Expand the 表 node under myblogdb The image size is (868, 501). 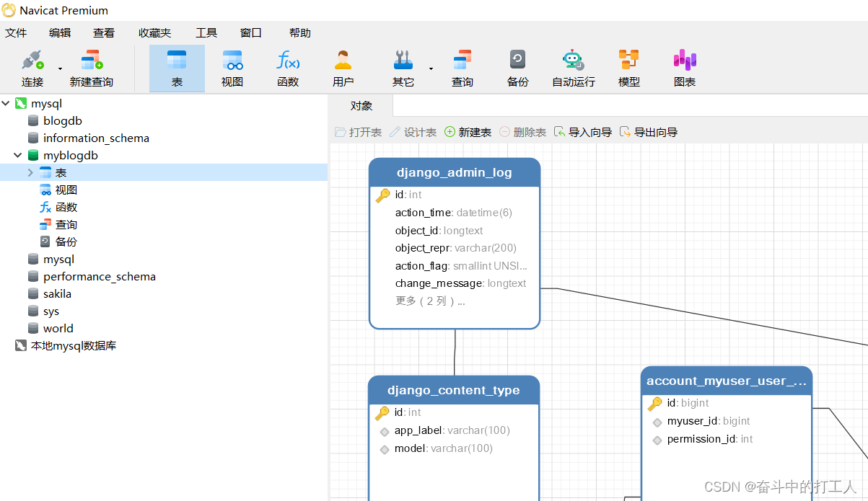(30, 172)
